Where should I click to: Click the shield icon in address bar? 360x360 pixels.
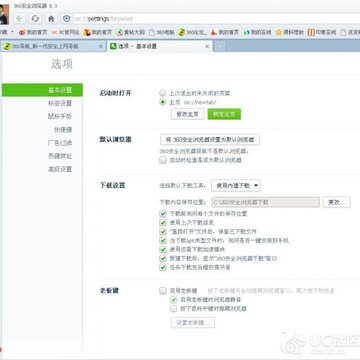66,19
